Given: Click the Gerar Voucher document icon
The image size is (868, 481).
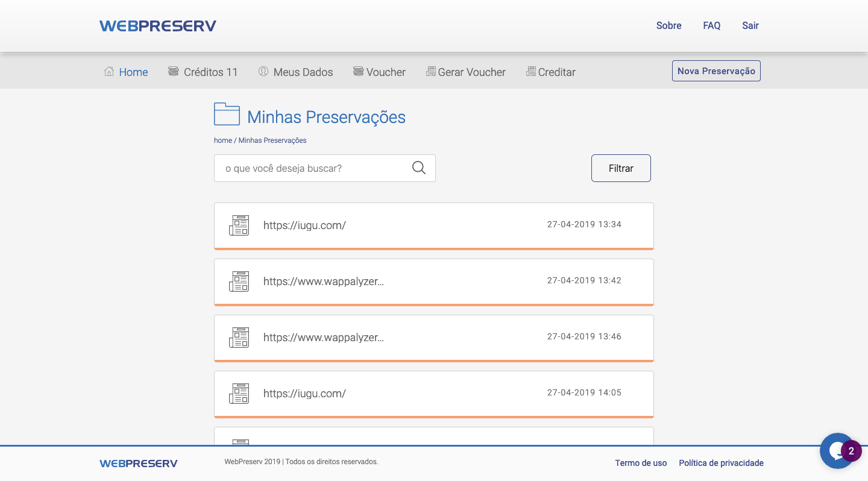Looking at the screenshot, I should click(431, 71).
